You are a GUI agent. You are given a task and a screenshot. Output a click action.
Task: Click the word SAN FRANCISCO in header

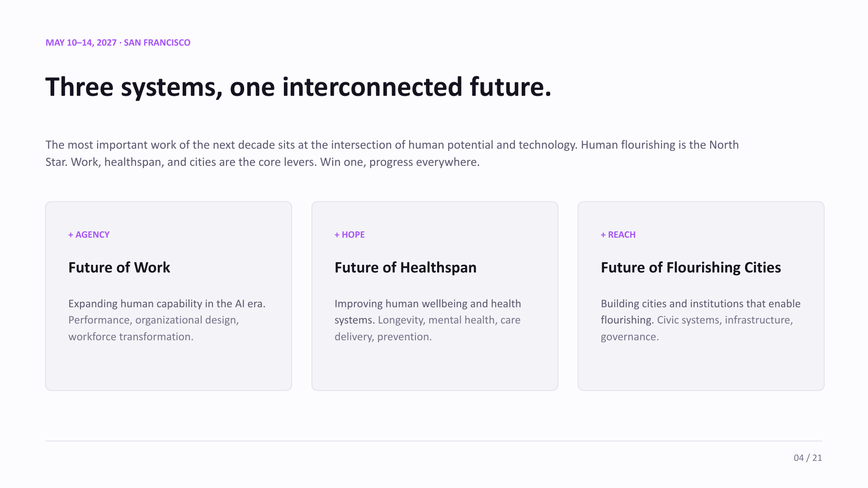[x=157, y=42]
